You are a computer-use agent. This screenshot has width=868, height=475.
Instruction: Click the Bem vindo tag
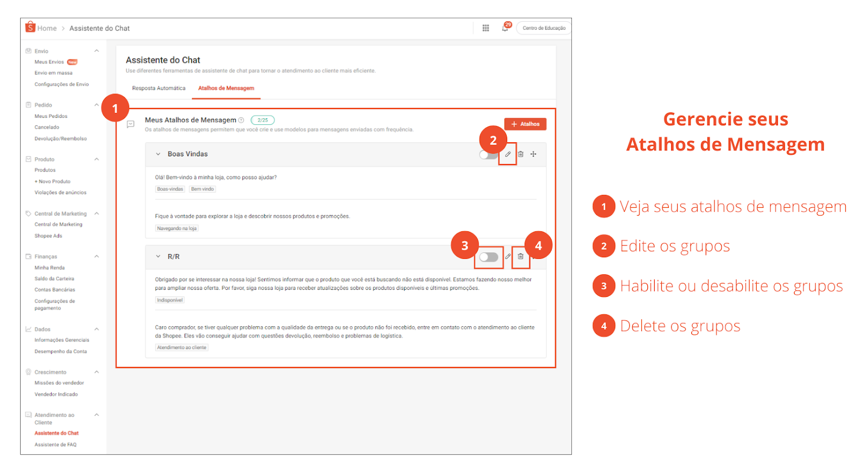[x=202, y=189]
